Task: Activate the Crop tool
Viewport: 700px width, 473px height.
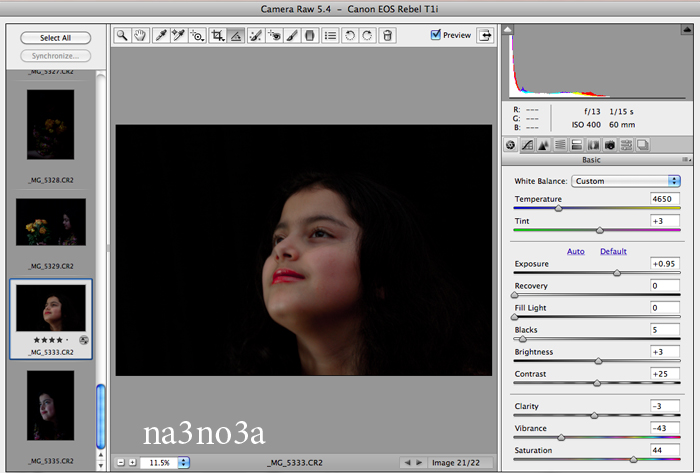Action: [217, 35]
